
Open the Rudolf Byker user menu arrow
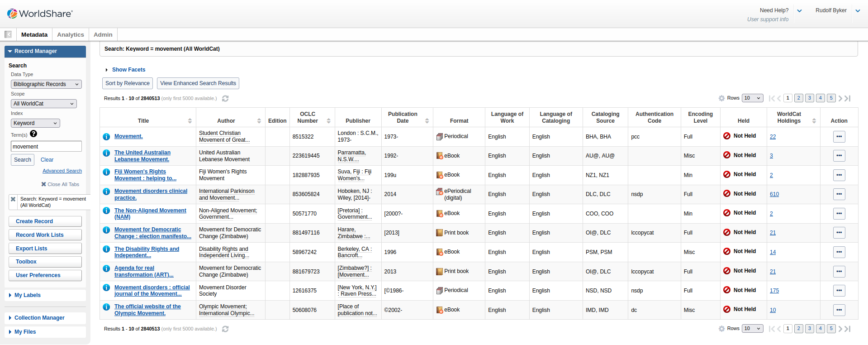[858, 11]
